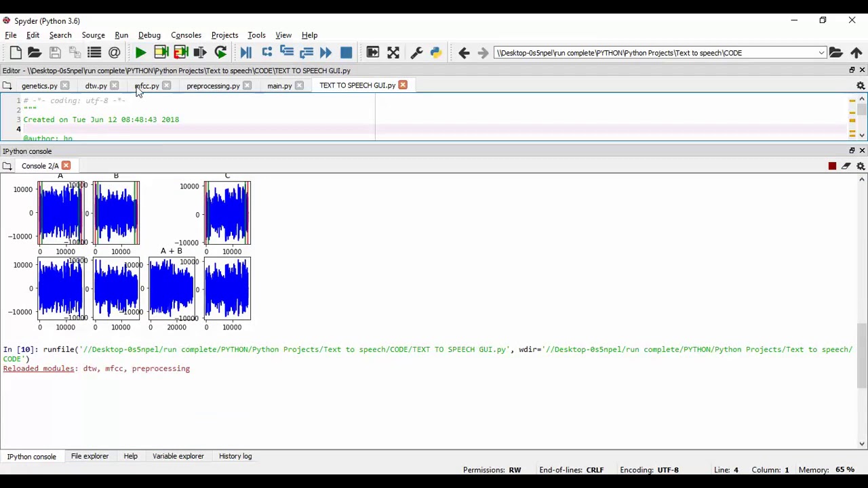The image size is (868, 488).
Task: Go forward with right arrow
Action: click(x=483, y=53)
